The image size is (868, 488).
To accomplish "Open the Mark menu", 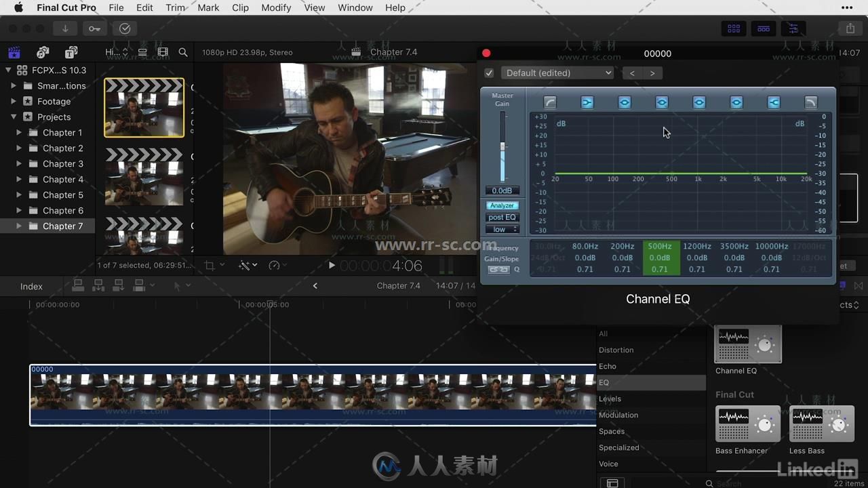I will 208,7.
